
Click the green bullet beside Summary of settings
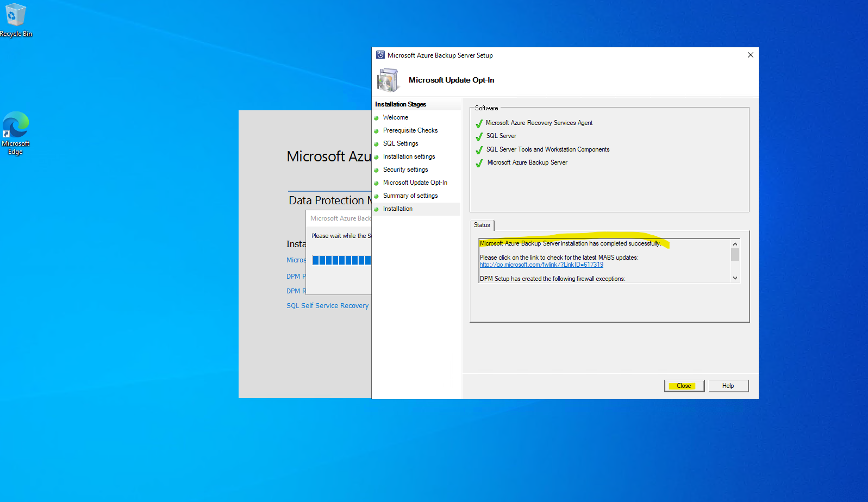376,196
